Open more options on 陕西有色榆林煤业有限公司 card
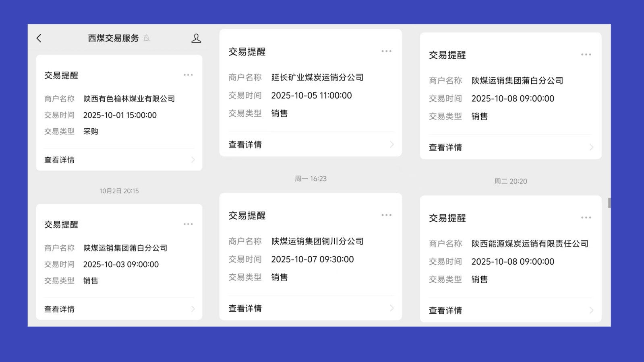Viewport: 644px width, 362px height. 188,75
